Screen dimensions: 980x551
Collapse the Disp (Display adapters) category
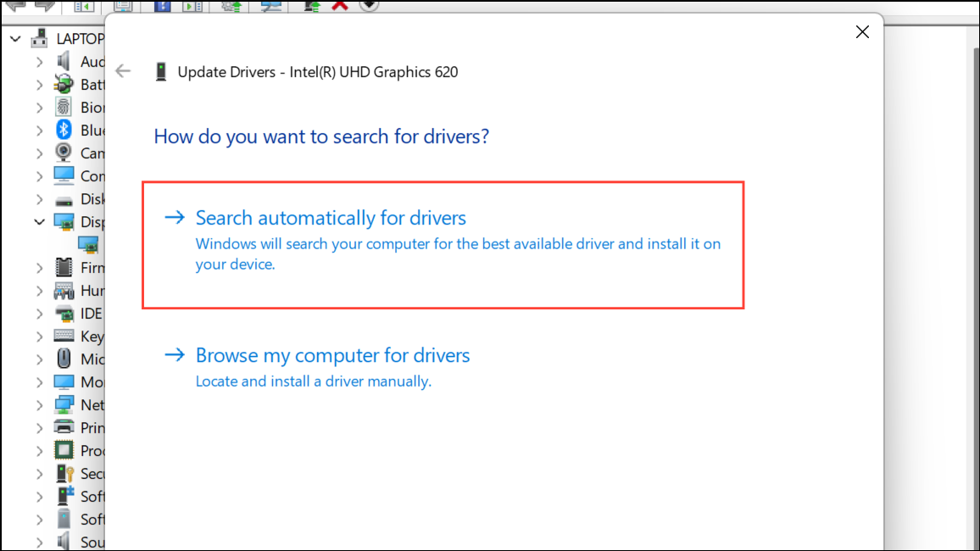point(39,222)
